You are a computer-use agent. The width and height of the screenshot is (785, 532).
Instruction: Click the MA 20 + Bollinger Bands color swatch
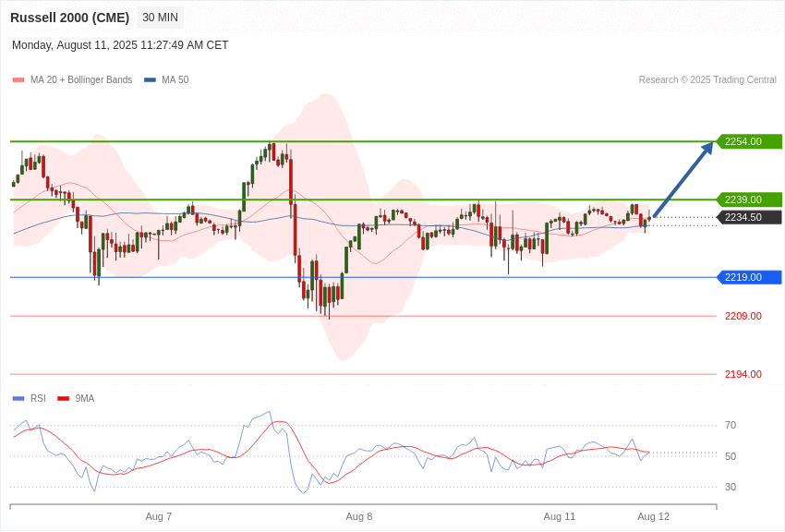tap(18, 80)
